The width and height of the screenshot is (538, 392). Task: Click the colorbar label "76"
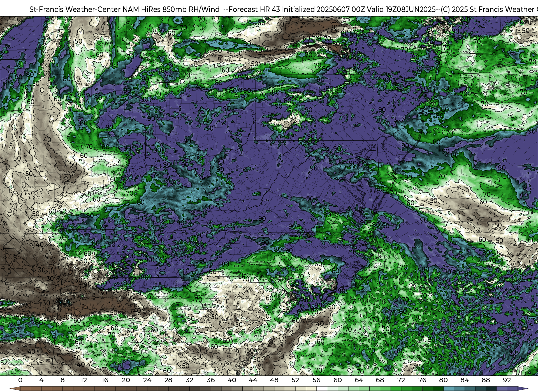coord(422,380)
